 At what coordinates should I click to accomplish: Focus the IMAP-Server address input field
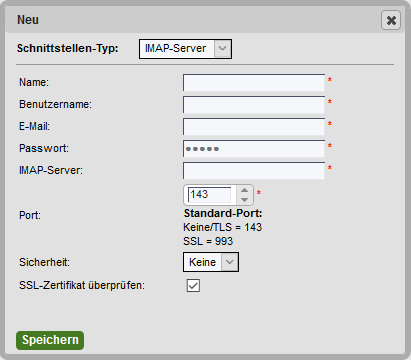tap(254, 171)
